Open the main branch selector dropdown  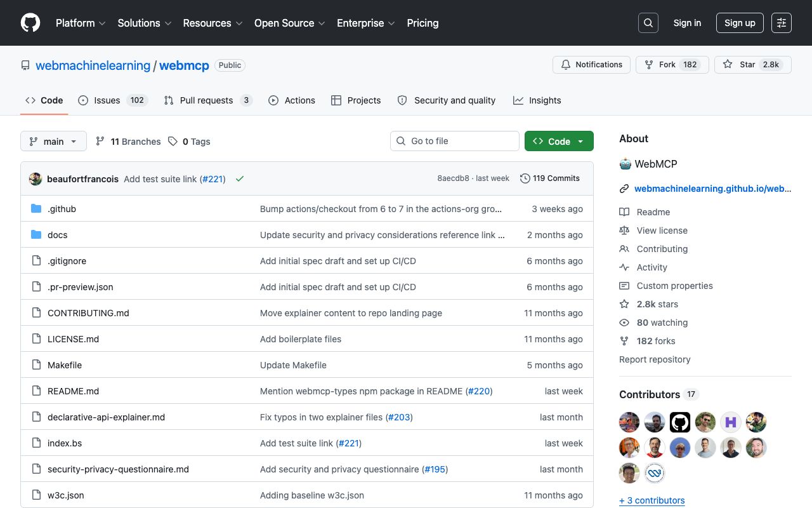(x=53, y=141)
